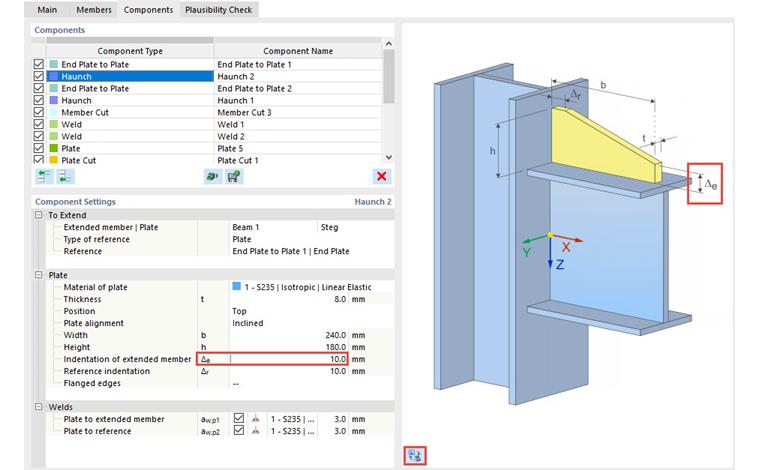Select the Weld 1 name cell
Screen dimensions: 760x470
tap(298, 125)
